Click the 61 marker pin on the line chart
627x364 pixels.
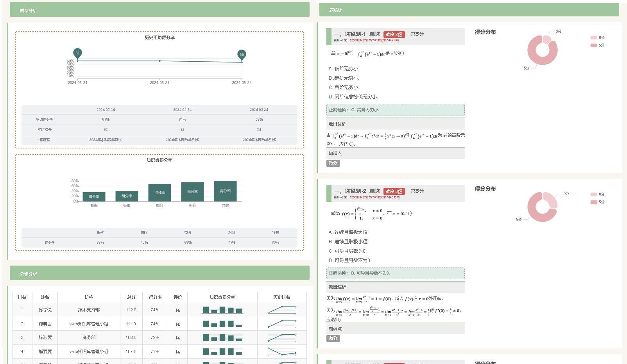pos(77,53)
